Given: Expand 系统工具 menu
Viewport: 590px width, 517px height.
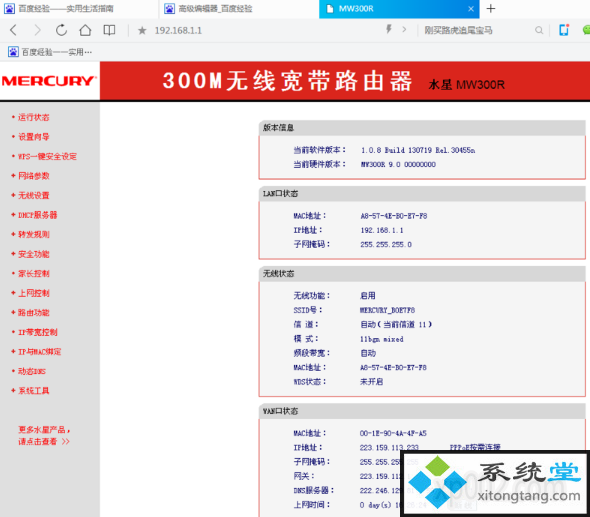Looking at the screenshot, I should coord(33,391).
